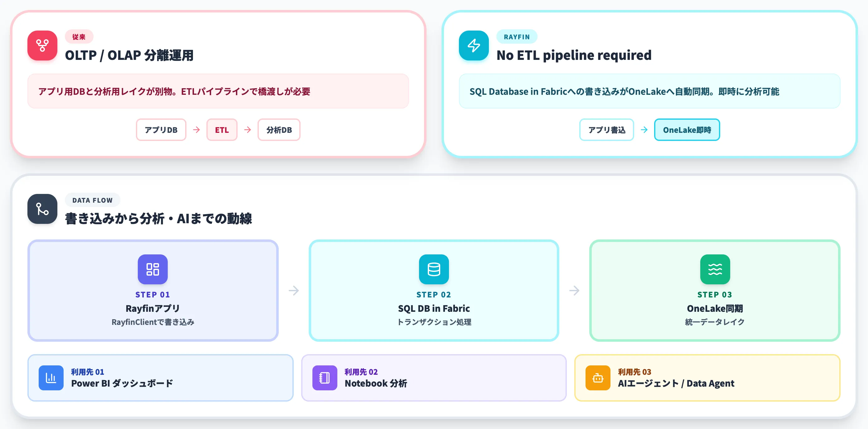The image size is (868, 429).
Task: Click the STEP 03 label
Action: click(715, 295)
